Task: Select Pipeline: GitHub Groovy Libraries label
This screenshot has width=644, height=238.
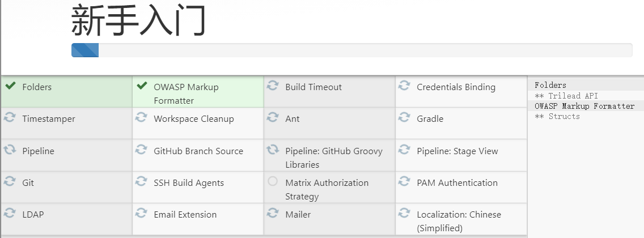Action: 334,158
